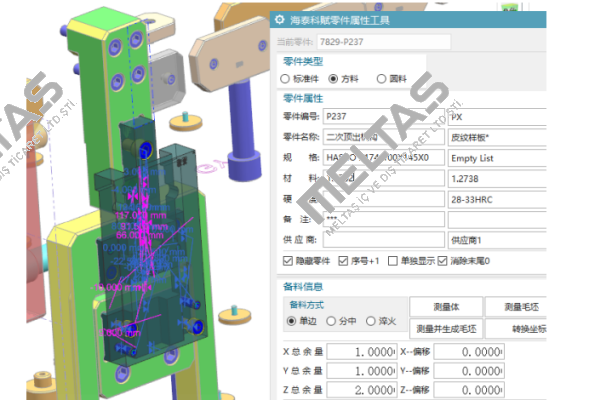Expand the Empty List specification dropdown

coord(497,158)
